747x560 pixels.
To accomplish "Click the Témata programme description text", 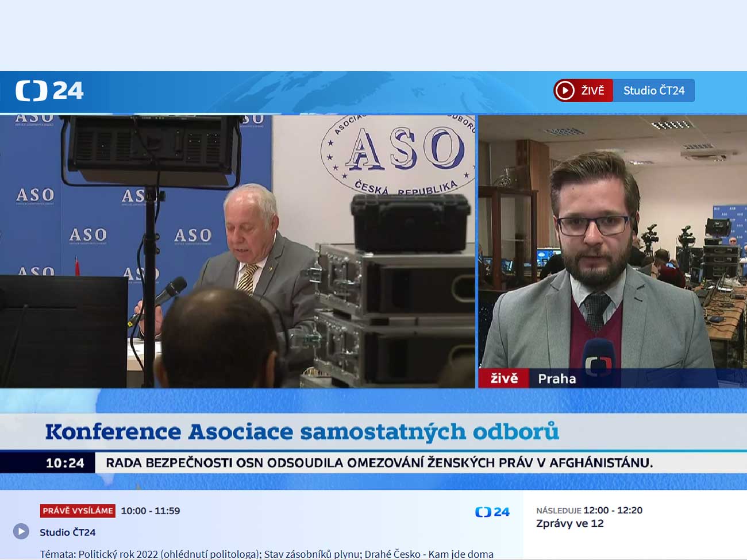I will [267, 554].
